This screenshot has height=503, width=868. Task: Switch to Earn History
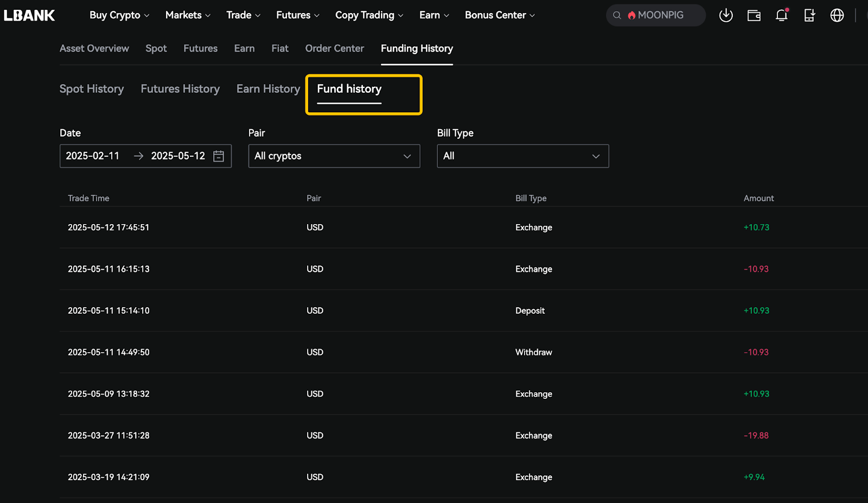(268, 89)
